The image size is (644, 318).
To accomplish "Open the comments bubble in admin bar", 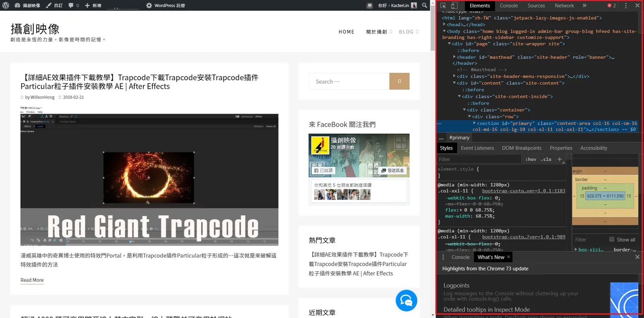I will click(x=74, y=5).
